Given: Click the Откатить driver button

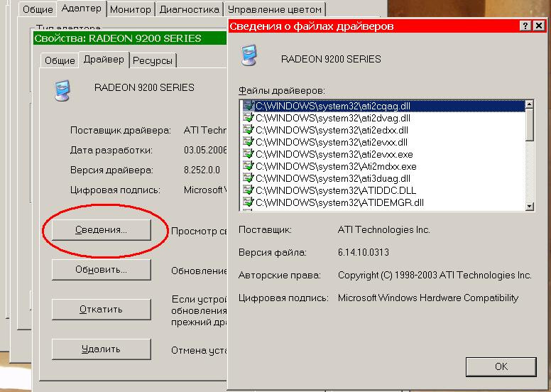Looking at the screenshot, I should point(102,310).
